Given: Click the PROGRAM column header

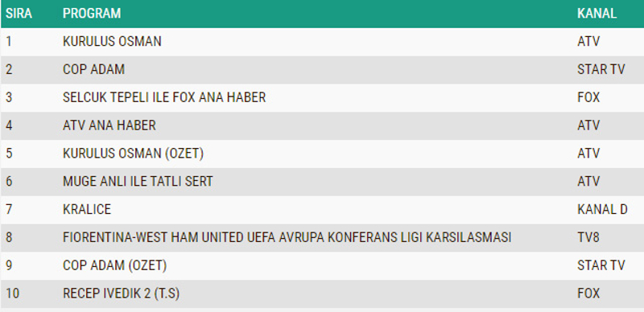Looking at the screenshot, I should click(92, 13).
